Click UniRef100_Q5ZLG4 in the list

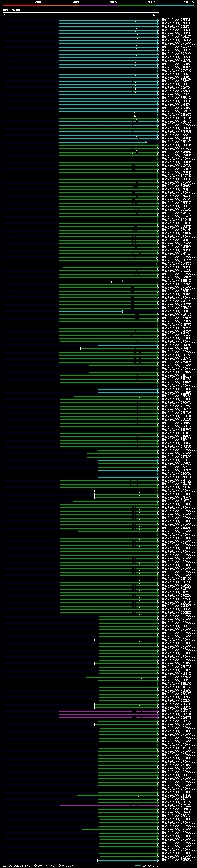pyautogui.click(x=176, y=700)
